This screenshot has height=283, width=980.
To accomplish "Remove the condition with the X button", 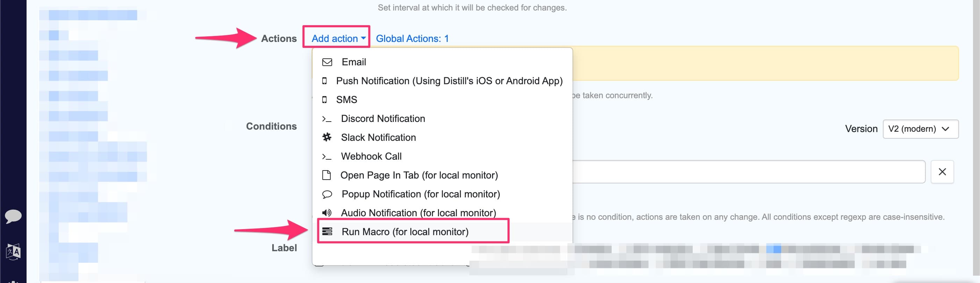I will (942, 172).
